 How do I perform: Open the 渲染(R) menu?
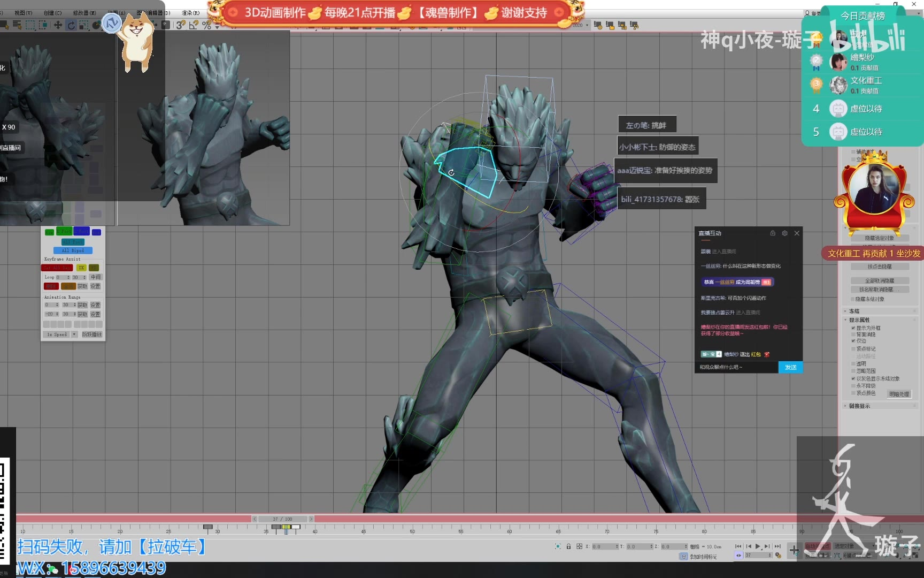(190, 13)
